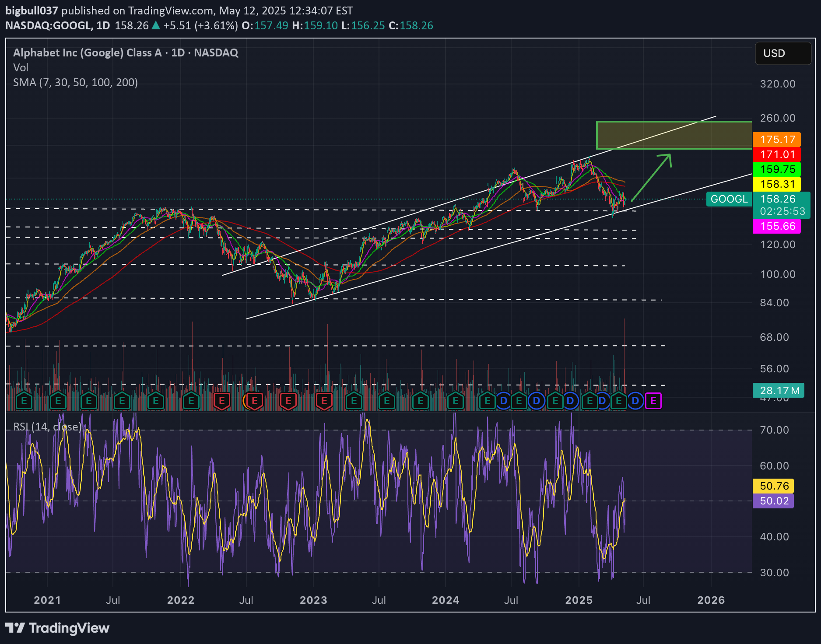The height and width of the screenshot is (644, 821).
Task: Click the 28.17 M volume label
Action: click(x=779, y=390)
